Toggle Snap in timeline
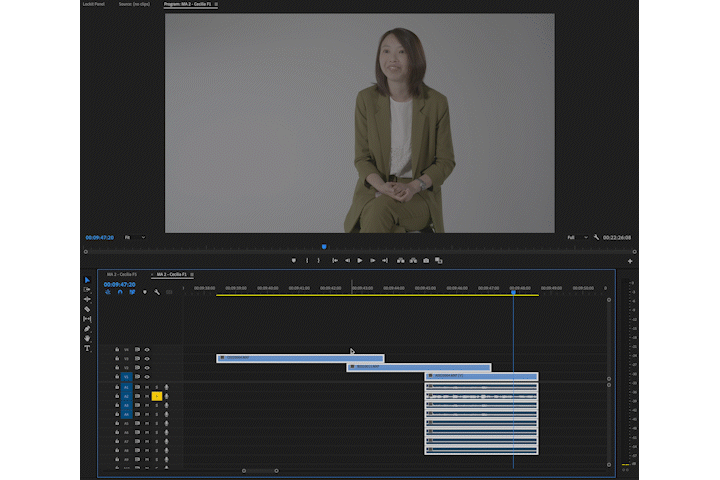Image resolution: width=720 pixels, height=480 pixels. (120, 292)
